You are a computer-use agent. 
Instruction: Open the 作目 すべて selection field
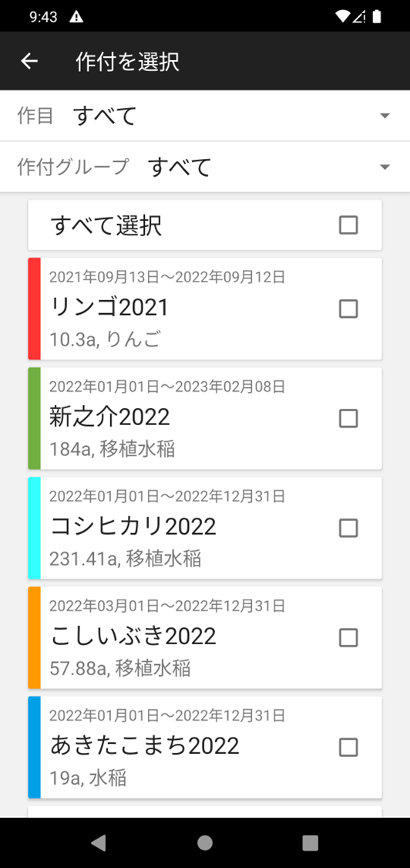205,116
